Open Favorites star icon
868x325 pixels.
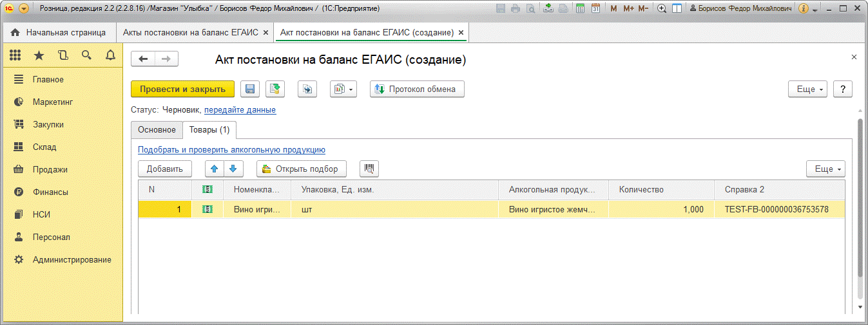click(39, 55)
